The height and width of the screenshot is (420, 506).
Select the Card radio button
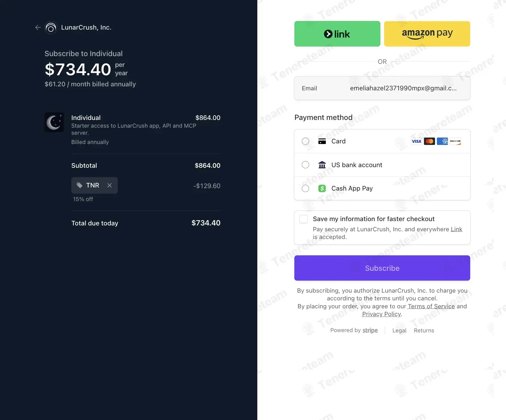305,141
